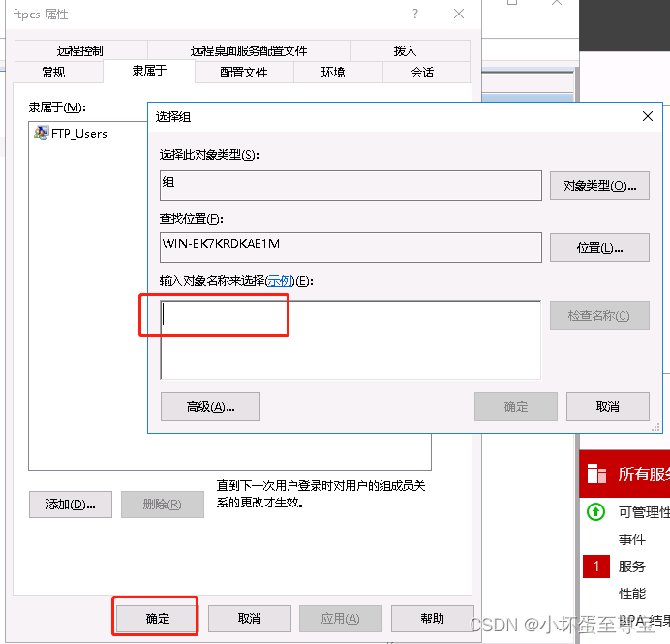Open the 远程桌面服务配置文件 tab
The image size is (670, 644).
click(249, 50)
